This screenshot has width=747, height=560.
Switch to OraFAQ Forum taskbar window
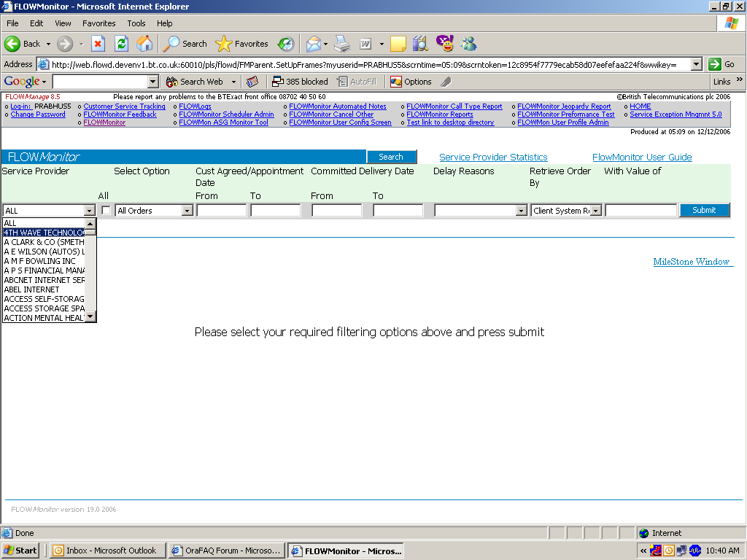pyautogui.click(x=227, y=551)
